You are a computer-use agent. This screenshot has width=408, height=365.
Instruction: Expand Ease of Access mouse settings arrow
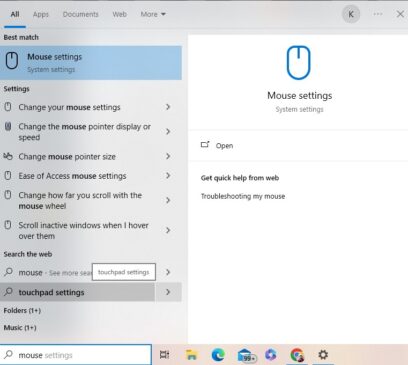coord(168,175)
